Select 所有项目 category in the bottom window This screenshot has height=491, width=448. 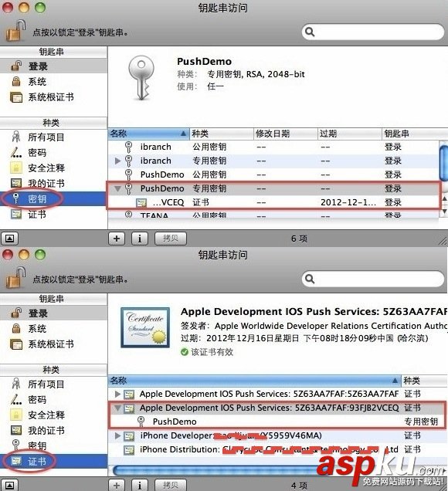[53, 384]
